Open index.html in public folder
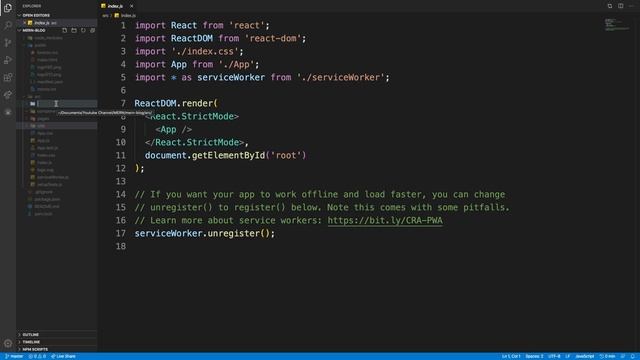 (x=47, y=60)
